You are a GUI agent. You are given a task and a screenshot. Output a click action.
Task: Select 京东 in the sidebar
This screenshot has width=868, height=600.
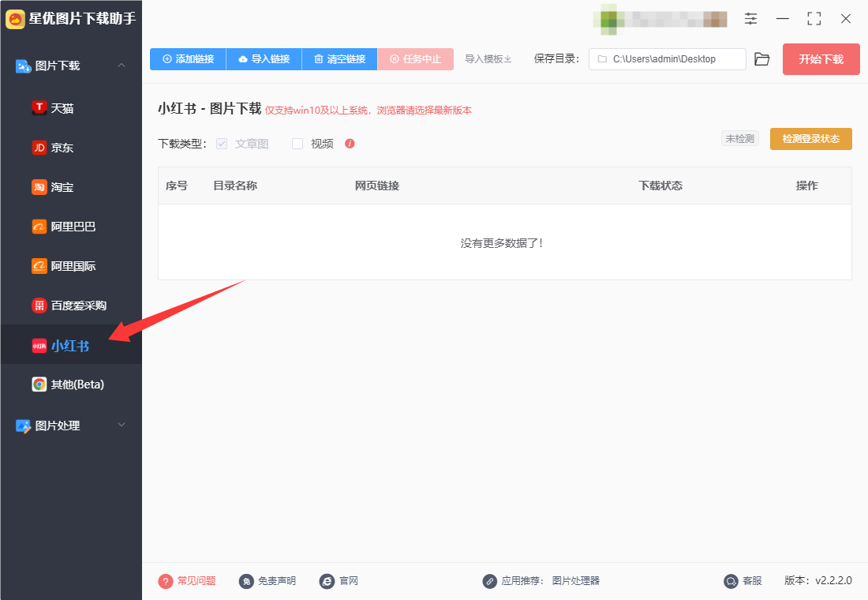point(71,148)
